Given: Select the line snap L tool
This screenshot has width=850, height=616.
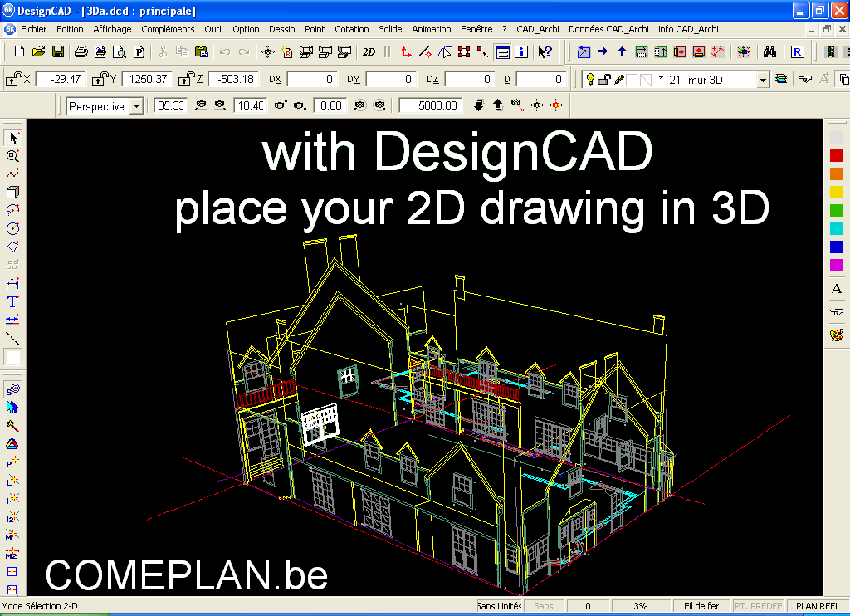Looking at the screenshot, I should pyautogui.click(x=12, y=481).
